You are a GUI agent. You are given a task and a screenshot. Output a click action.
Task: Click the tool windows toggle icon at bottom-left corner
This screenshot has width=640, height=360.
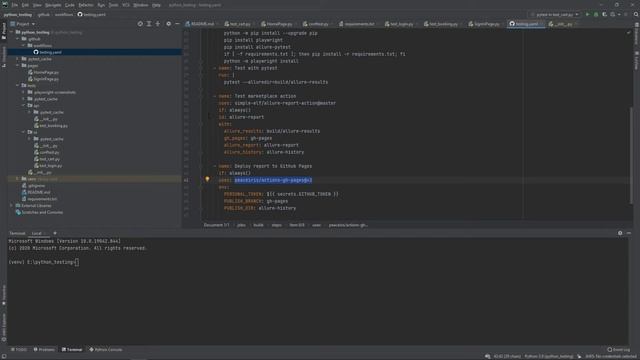point(3,356)
